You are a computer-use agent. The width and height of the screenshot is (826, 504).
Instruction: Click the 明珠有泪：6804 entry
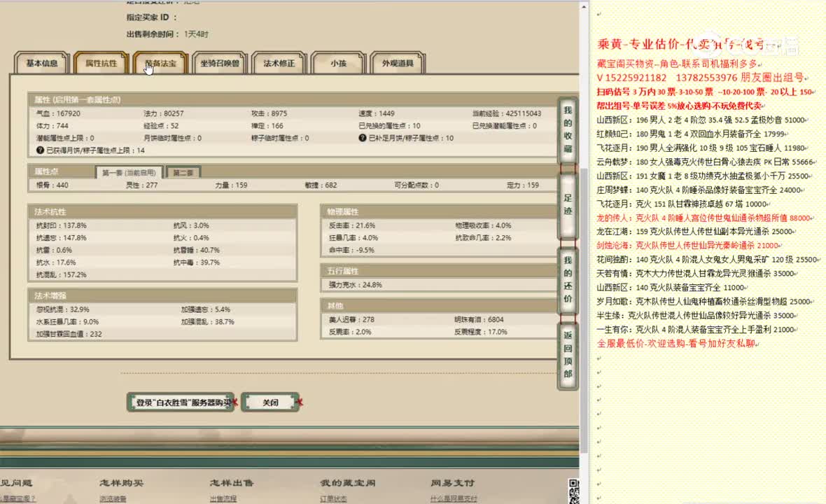tap(479, 319)
